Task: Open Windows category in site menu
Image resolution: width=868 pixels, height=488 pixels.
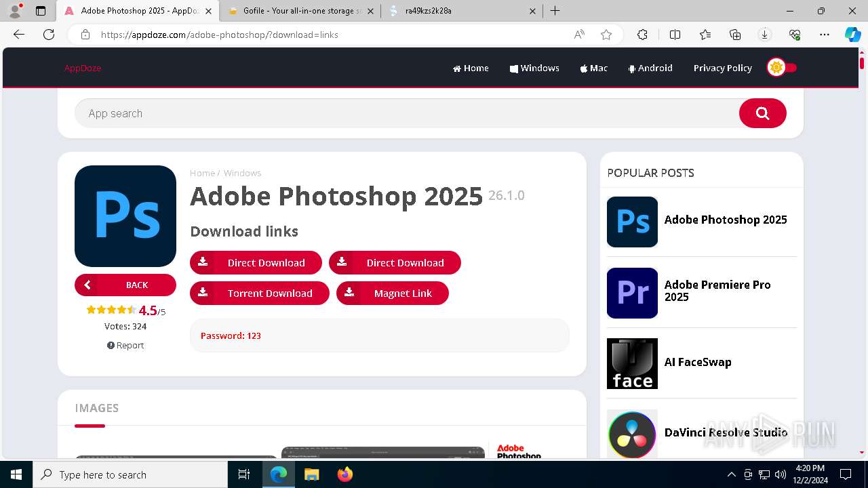Action: point(534,68)
